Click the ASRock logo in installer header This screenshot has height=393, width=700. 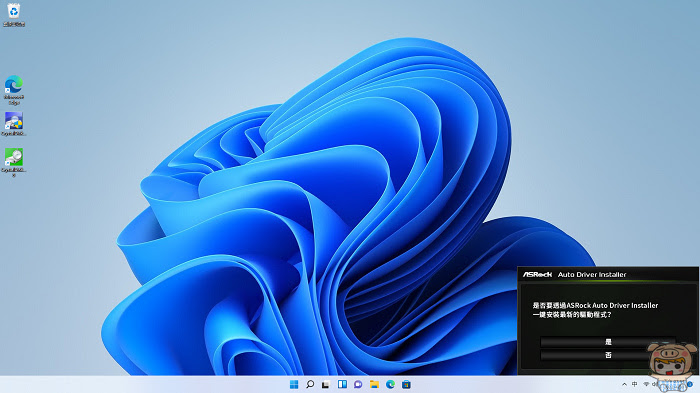pos(538,274)
